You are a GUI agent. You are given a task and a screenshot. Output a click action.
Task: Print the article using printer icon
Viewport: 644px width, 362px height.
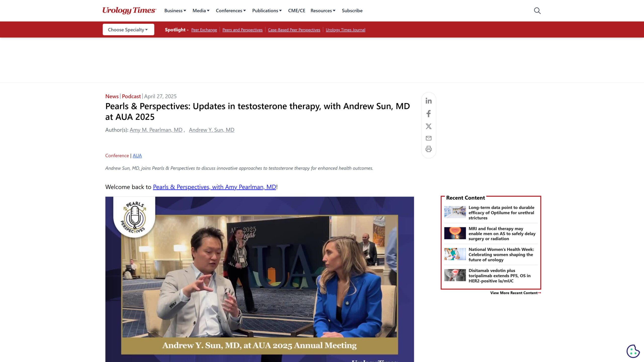tap(428, 149)
